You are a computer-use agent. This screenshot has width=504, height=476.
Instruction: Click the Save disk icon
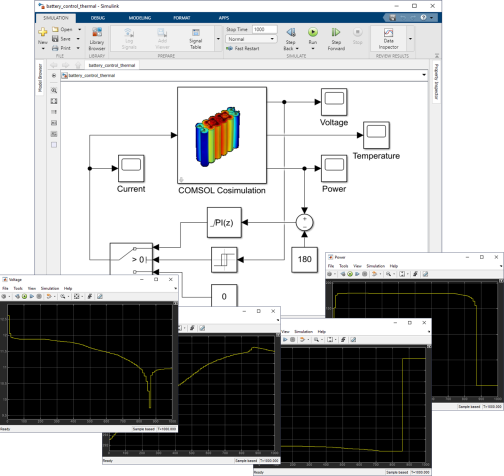point(55,39)
